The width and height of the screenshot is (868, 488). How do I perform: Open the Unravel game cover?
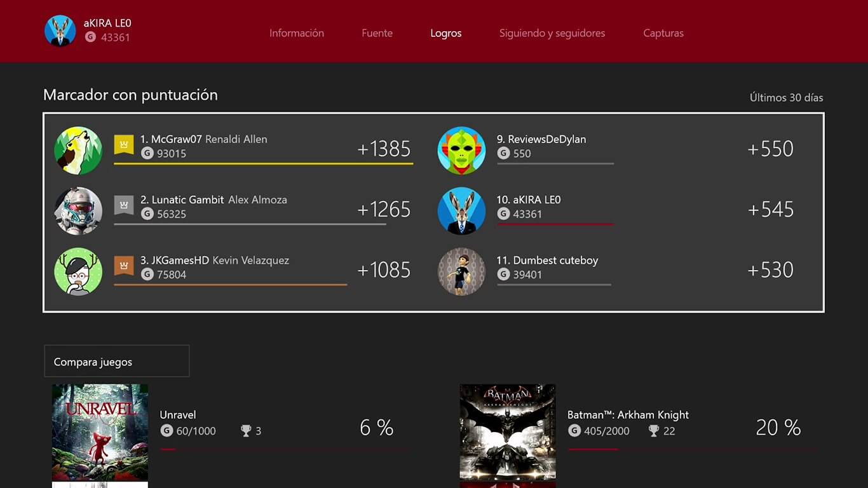(x=100, y=432)
